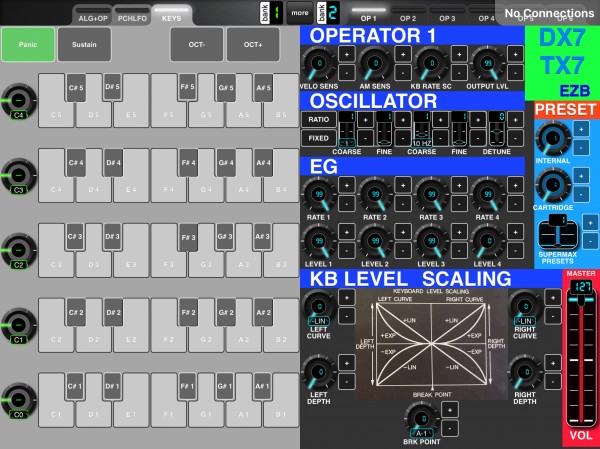Increase BRK POINT with plus button
600x449 pixels.
pos(450,410)
